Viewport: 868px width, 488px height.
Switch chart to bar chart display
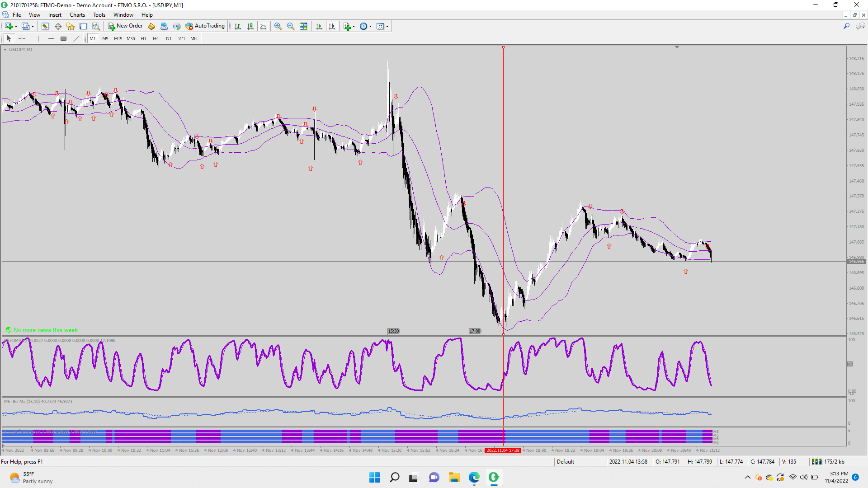[238, 26]
